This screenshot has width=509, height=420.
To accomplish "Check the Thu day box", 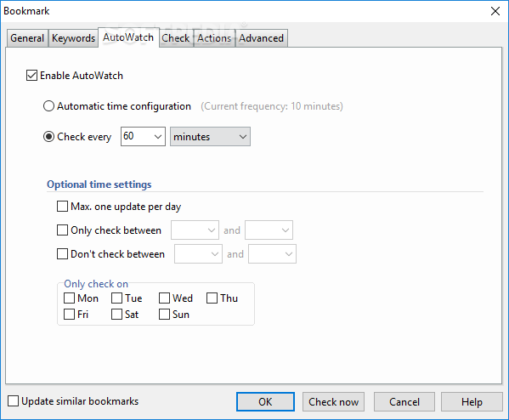I will [x=212, y=298].
